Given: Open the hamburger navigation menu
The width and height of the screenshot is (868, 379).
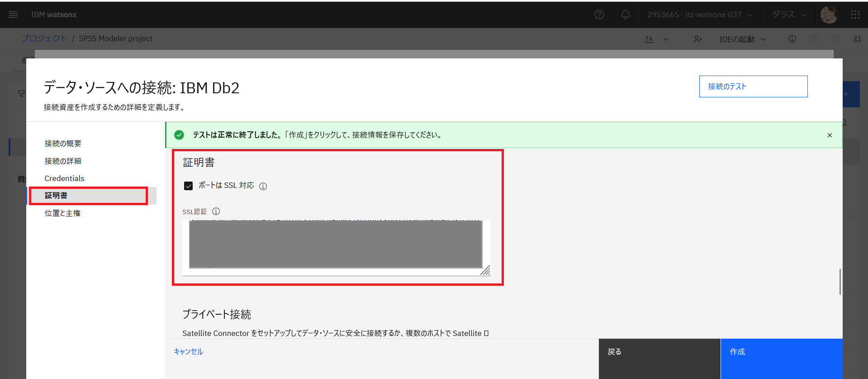Looking at the screenshot, I should (13, 14).
